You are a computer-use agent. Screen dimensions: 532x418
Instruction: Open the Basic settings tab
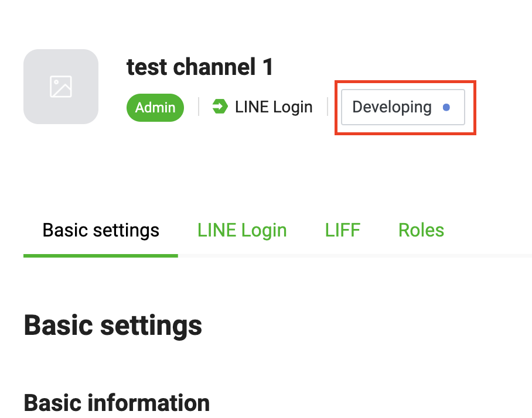[x=101, y=231]
